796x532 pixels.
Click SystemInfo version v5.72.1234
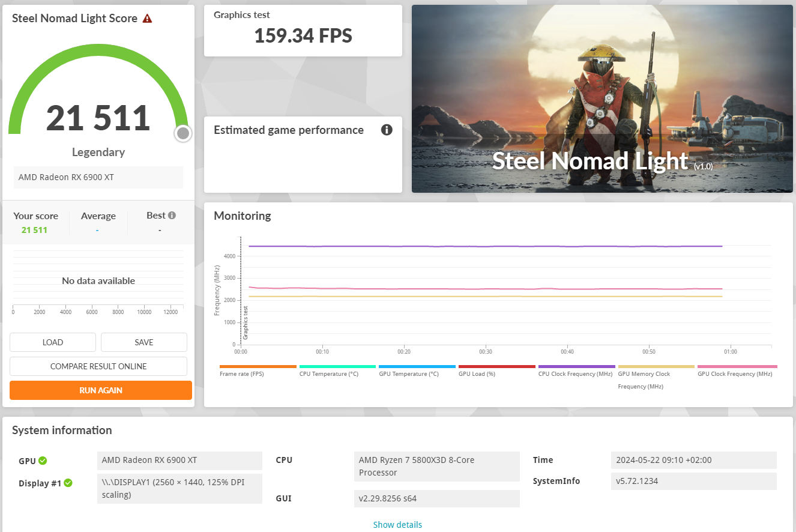click(x=694, y=481)
